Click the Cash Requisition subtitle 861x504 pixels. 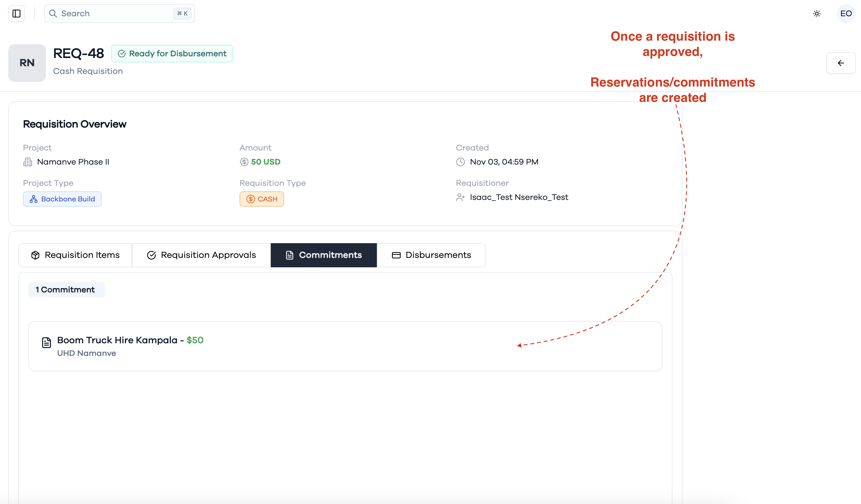click(x=88, y=71)
